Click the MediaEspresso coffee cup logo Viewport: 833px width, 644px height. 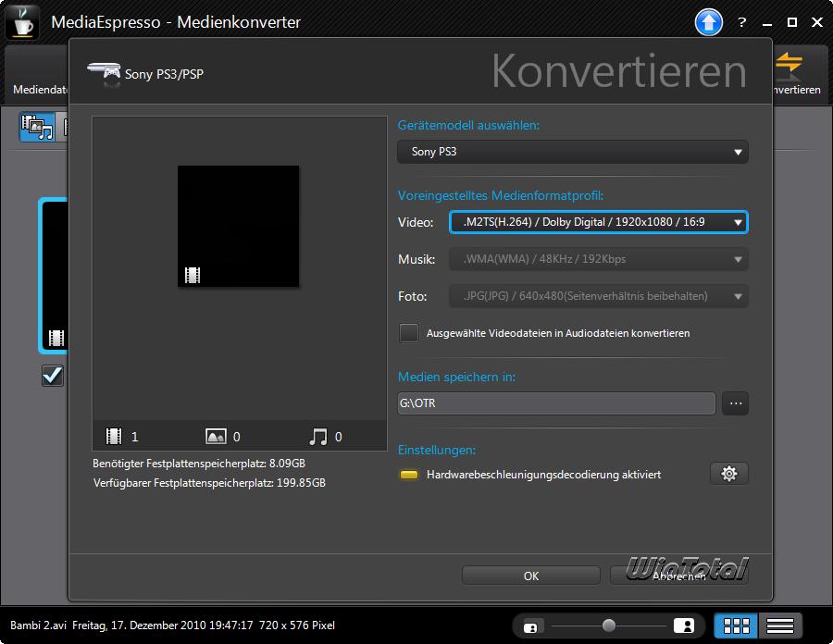[x=22, y=22]
